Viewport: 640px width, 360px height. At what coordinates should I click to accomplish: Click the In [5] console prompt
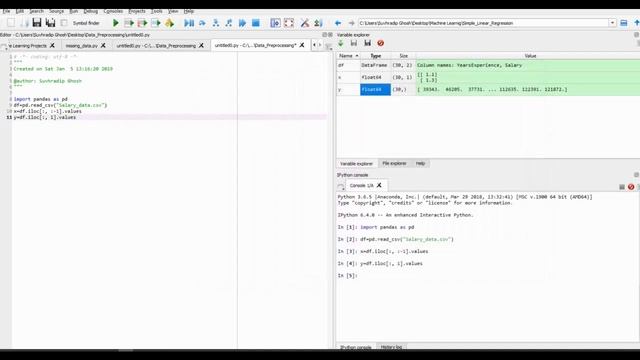347,276
